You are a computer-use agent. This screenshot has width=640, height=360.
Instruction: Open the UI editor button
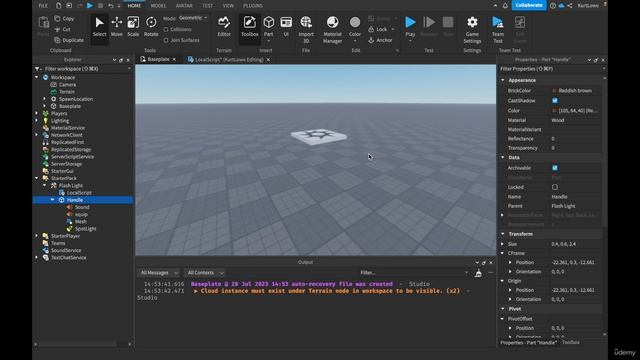(286, 27)
